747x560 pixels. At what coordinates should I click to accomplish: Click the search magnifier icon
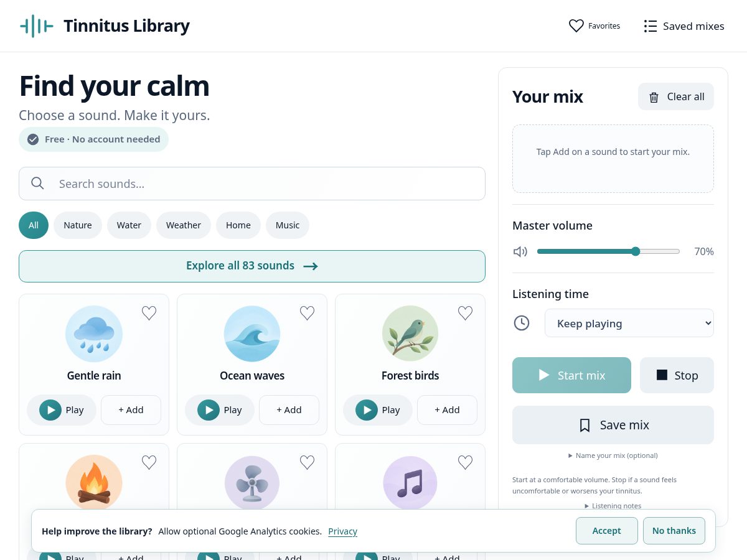coord(37,183)
